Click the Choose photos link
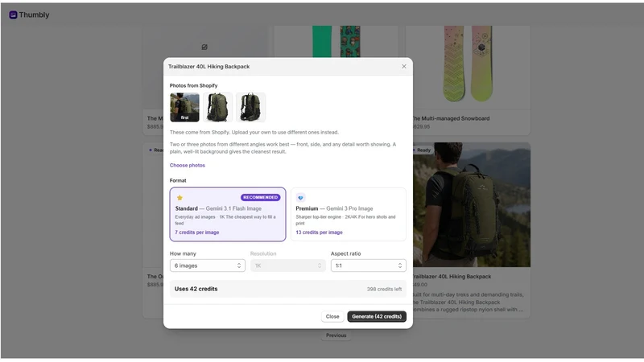The width and height of the screenshot is (644, 362). (188, 165)
